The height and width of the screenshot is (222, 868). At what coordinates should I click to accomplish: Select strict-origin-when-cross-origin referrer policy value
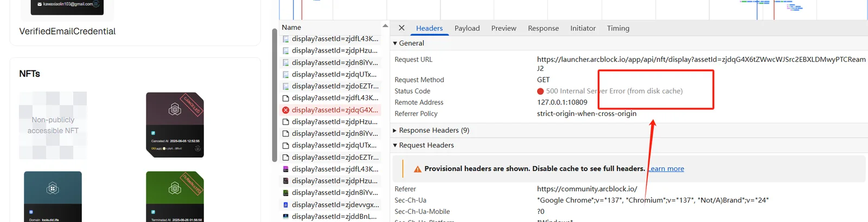pyautogui.click(x=586, y=114)
